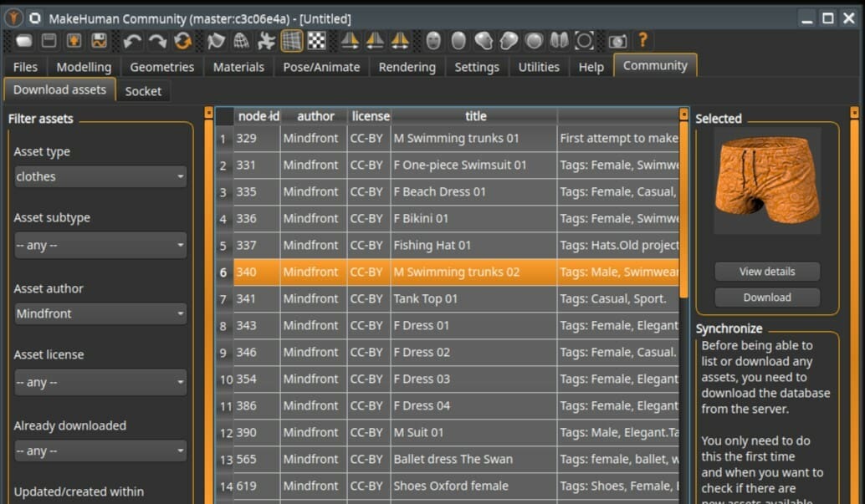This screenshot has width=865, height=504.
Task: Click the Load file toolbar icon
Action: (49, 41)
